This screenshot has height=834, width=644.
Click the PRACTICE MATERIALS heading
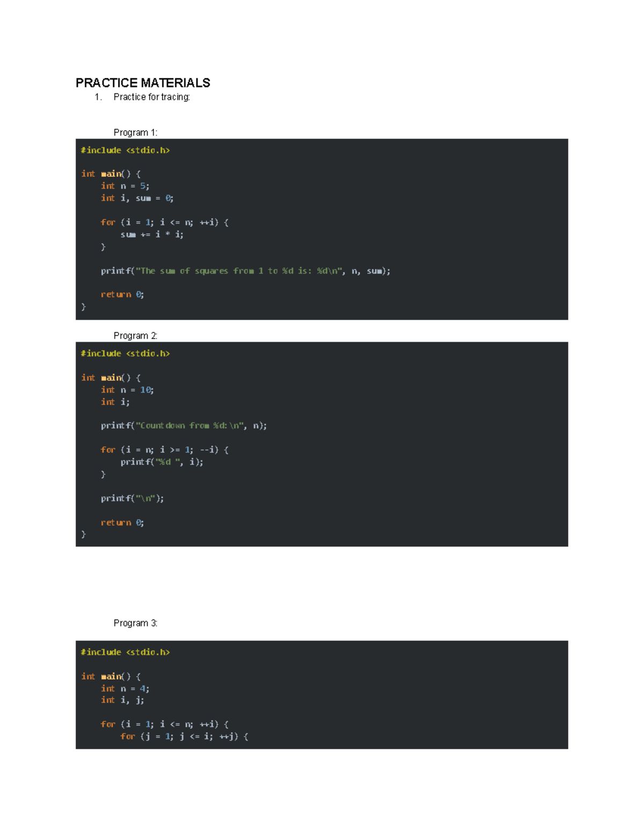point(143,83)
